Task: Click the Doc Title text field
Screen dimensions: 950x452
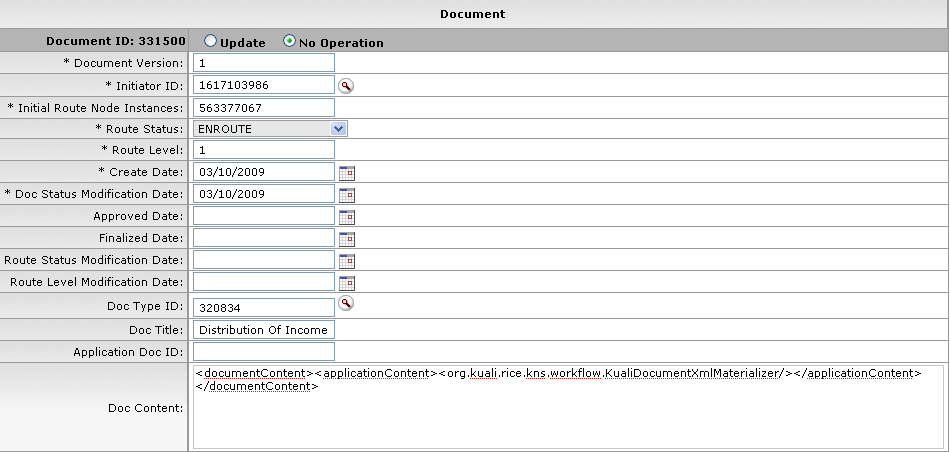Action: (263, 330)
